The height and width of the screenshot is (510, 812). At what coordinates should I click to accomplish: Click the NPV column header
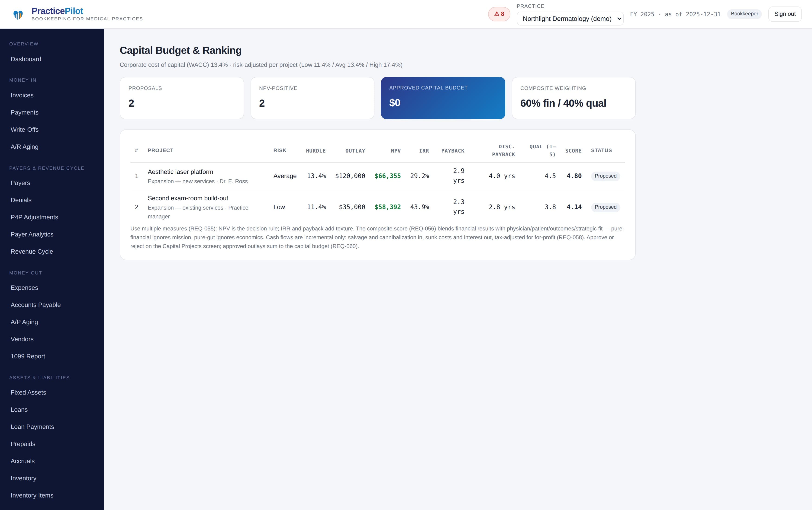click(x=396, y=151)
